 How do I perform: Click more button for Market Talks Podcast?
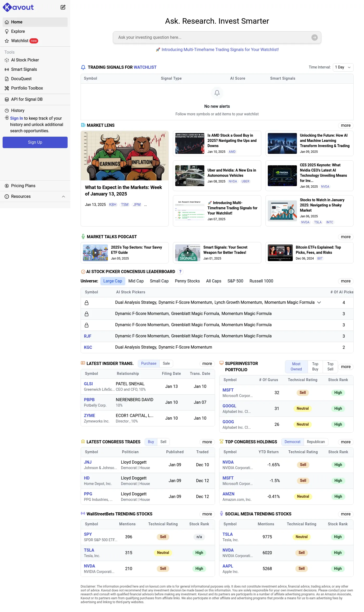click(346, 237)
